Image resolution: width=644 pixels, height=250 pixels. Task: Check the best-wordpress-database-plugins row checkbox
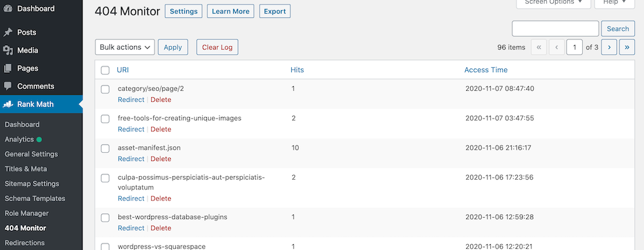(105, 218)
